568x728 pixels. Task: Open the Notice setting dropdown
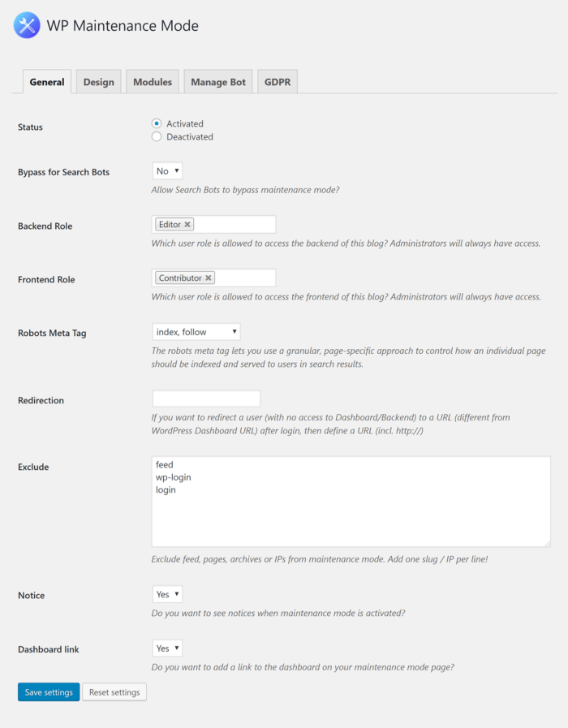[x=166, y=594]
